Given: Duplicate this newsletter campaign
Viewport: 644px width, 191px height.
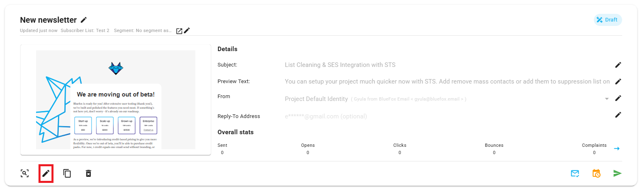Looking at the screenshot, I should coord(67,174).
